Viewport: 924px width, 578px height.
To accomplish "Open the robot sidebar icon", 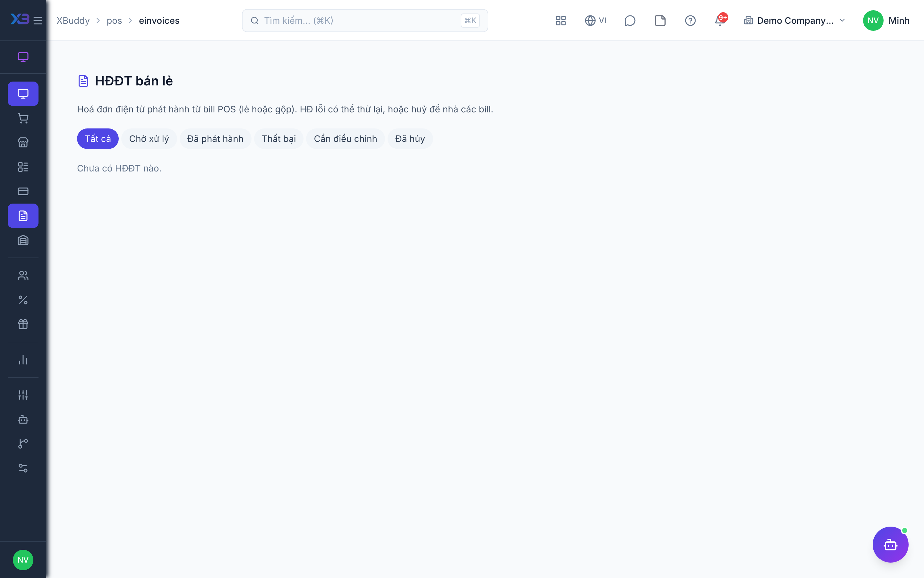I will (23, 419).
